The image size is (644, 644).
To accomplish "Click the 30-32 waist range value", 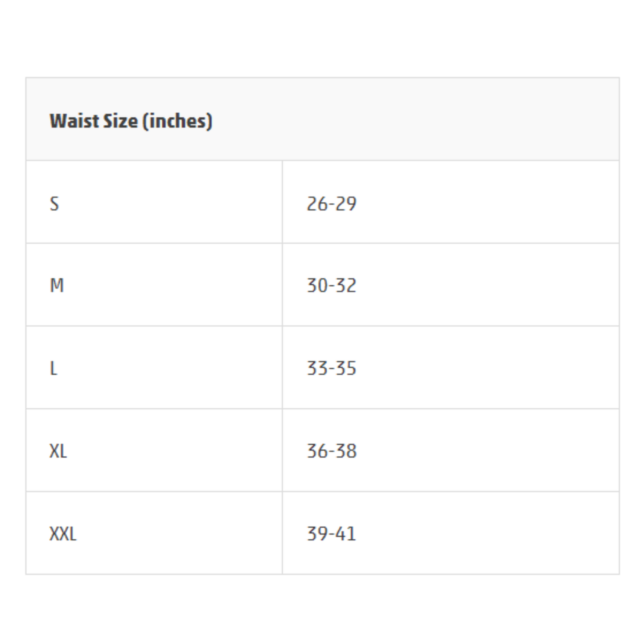I will pos(331,286).
